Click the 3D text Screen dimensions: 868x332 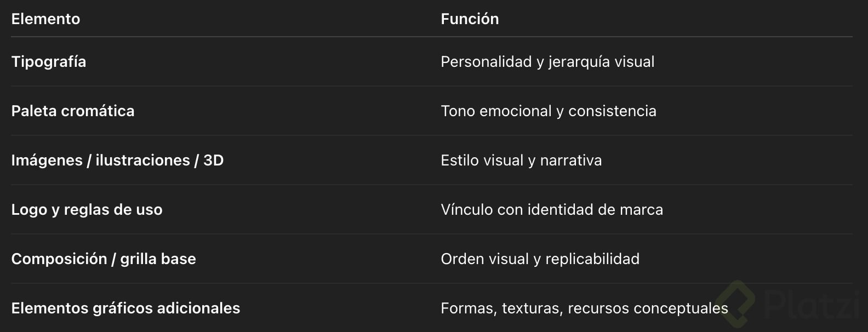(213, 161)
